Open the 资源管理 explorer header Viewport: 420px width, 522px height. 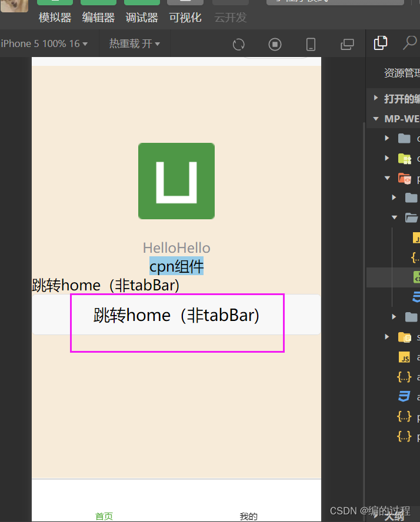point(402,73)
